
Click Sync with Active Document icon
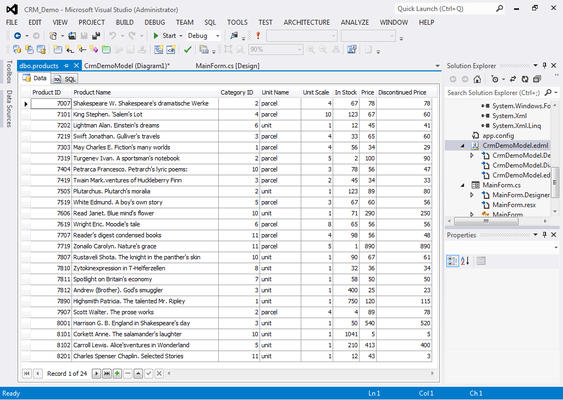(513, 79)
